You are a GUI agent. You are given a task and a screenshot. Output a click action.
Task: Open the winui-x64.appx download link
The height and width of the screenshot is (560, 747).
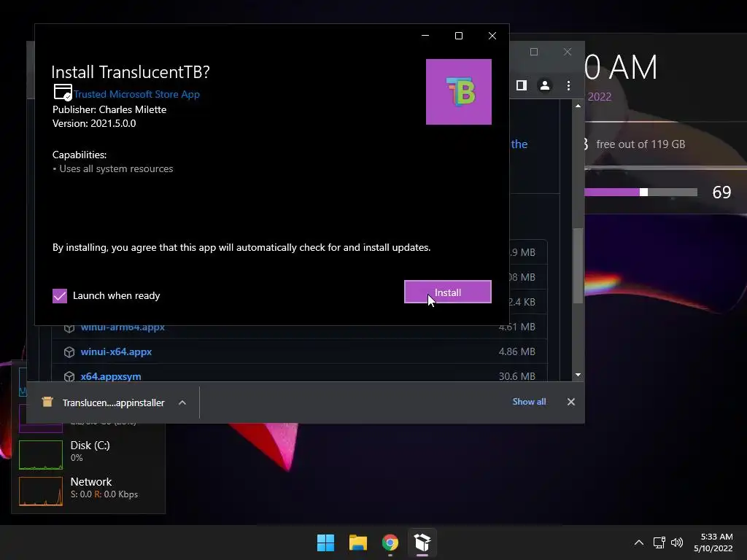coord(116,351)
